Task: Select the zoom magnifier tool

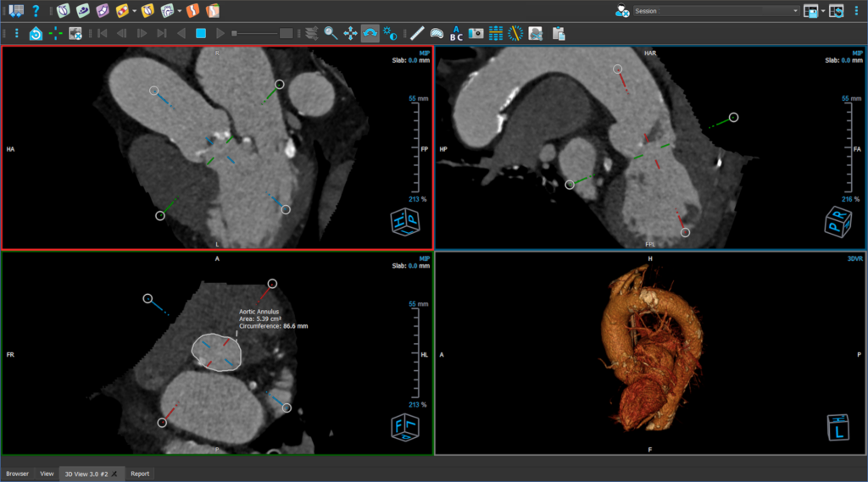Action: point(331,33)
